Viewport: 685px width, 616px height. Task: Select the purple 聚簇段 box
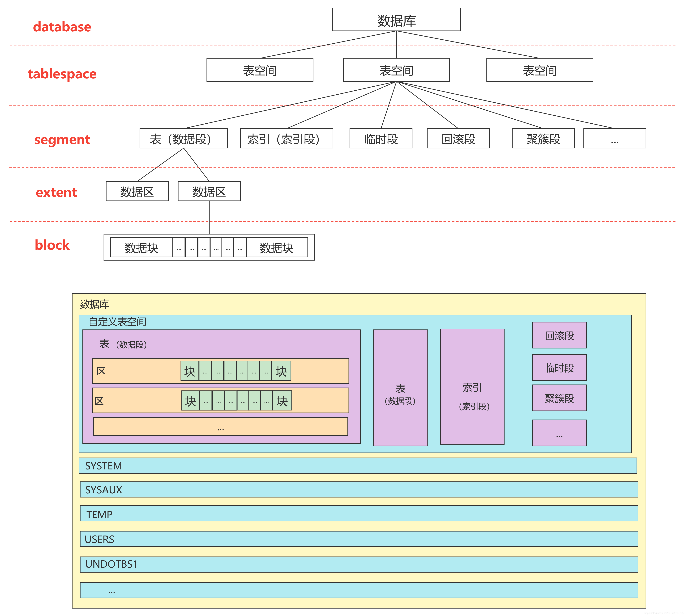[x=559, y=398]
